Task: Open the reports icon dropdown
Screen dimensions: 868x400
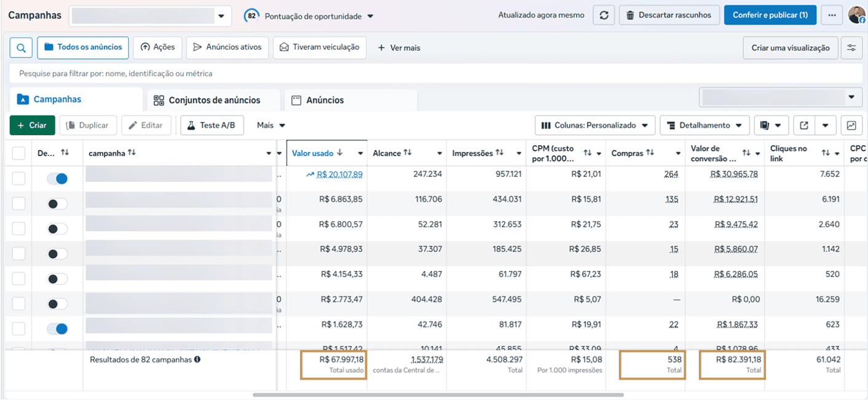Action: 771,125
